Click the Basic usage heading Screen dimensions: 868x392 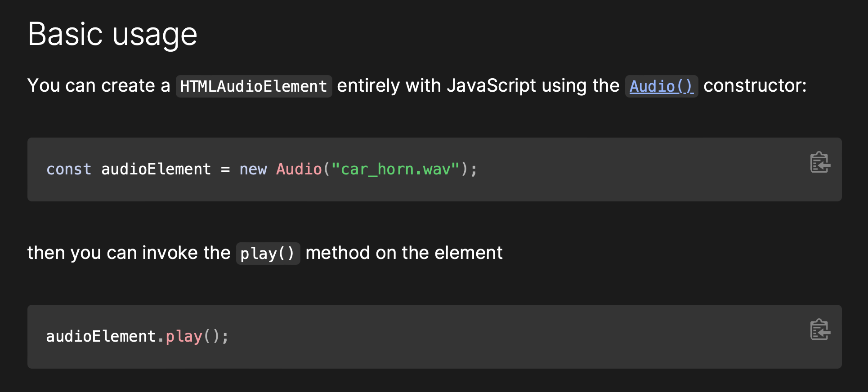[112, 34]
